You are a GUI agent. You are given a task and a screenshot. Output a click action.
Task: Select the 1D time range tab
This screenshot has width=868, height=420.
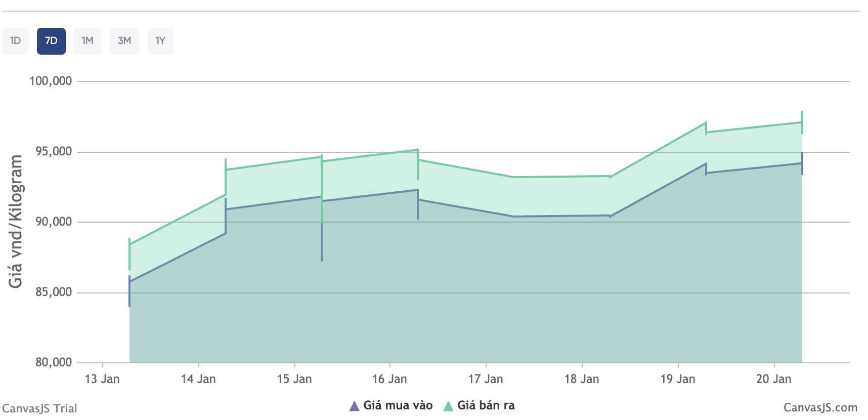point(15,41)
